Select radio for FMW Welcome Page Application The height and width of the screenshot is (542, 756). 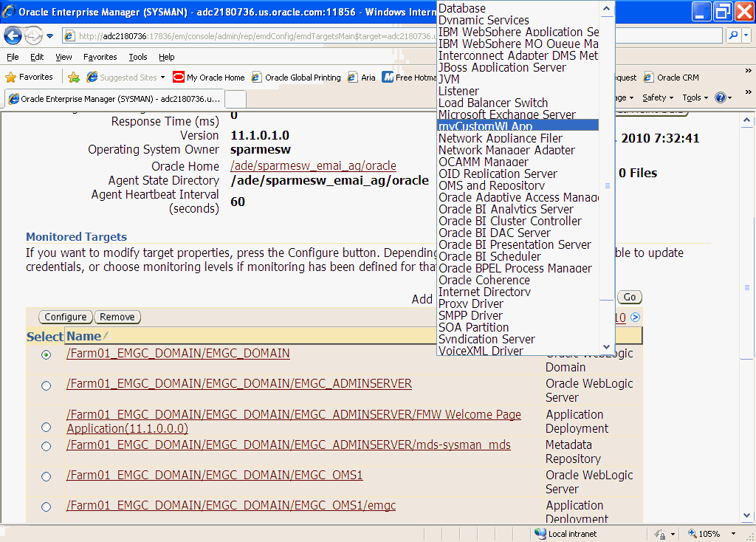click(47, 428)
